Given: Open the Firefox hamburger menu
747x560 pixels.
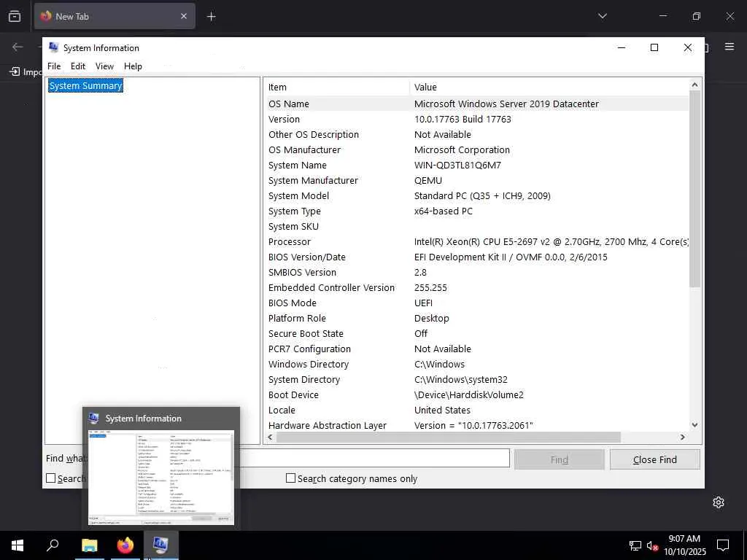Looking at the screenshot, I should click(729, 47).
